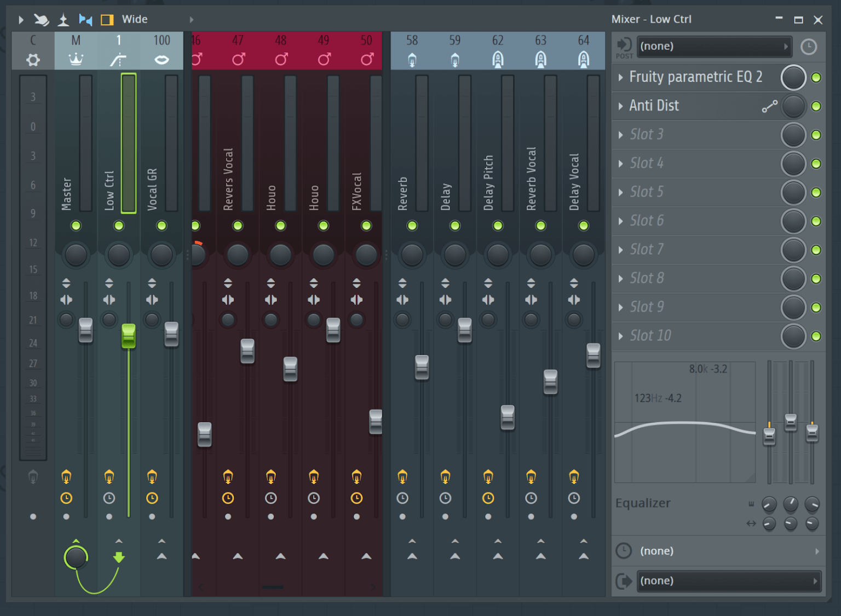Click the stereo separation arrows on Delay track
The height and width of the screenshot is (616, 841).
445,300
